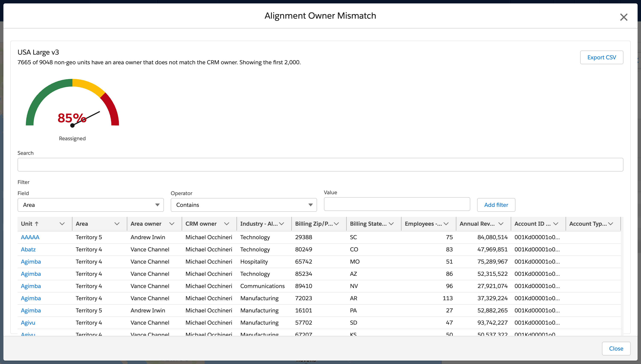Click the Hospitality industry cell

coord(254,262)
